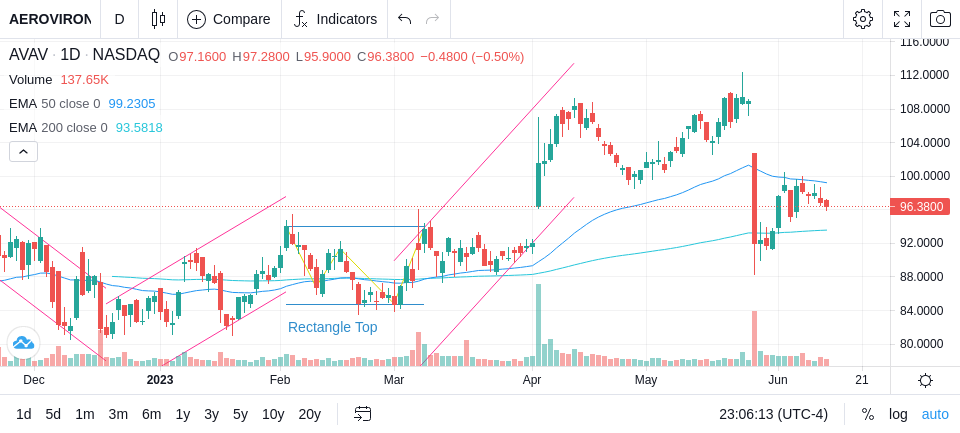Click the EMA 200 value 93.5818

tap(139, 127)
